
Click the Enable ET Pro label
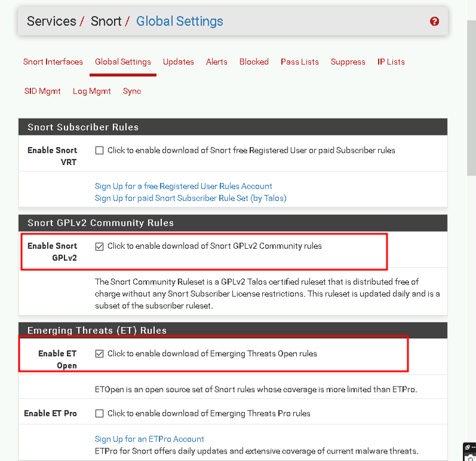click(x=50, y=413)
